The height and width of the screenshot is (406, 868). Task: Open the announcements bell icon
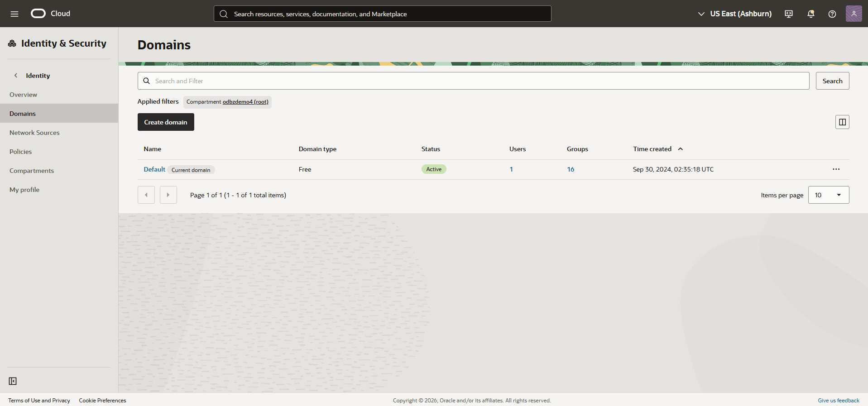[811, 14]
